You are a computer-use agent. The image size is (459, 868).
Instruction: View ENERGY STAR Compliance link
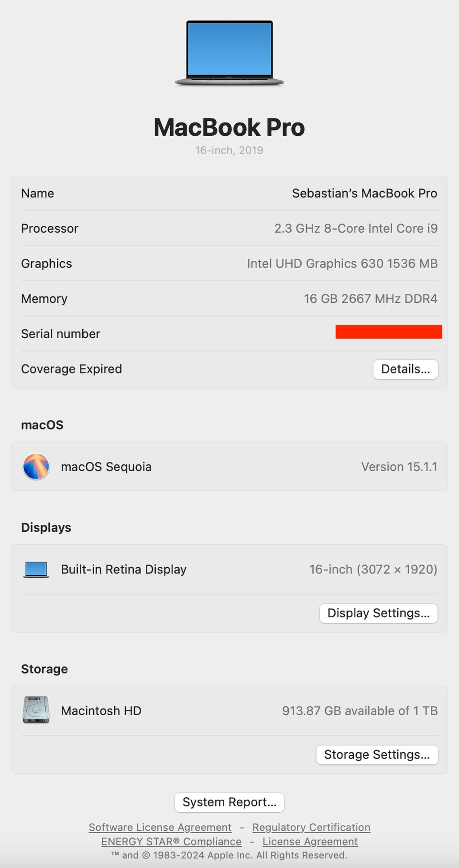coord(171,842)
